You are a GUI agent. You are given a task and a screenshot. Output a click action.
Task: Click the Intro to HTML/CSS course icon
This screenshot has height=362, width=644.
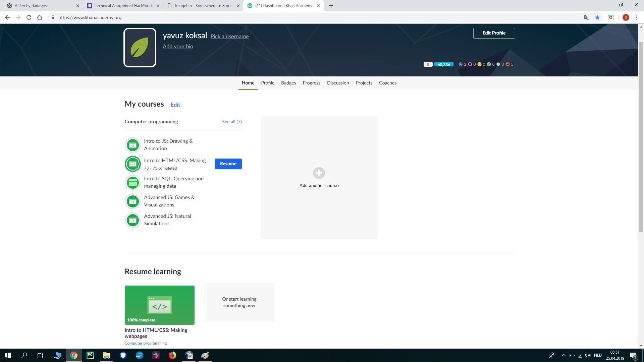click(x=133, y=164)
